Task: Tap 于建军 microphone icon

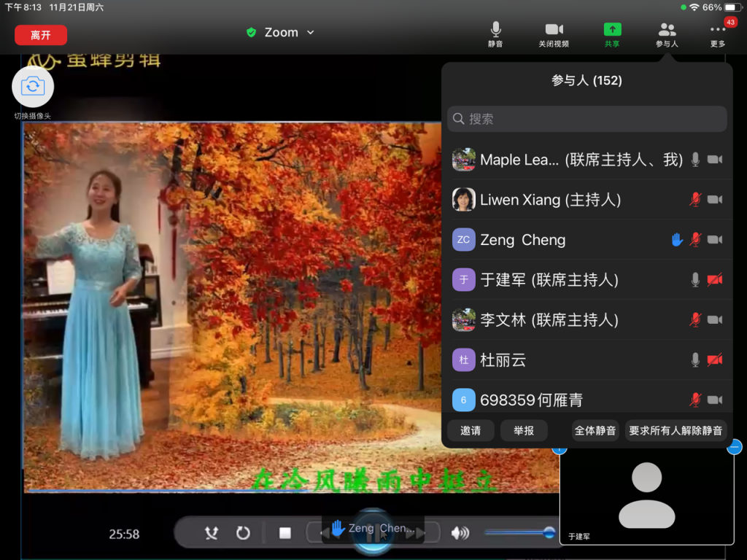Action: pos(695,279)
